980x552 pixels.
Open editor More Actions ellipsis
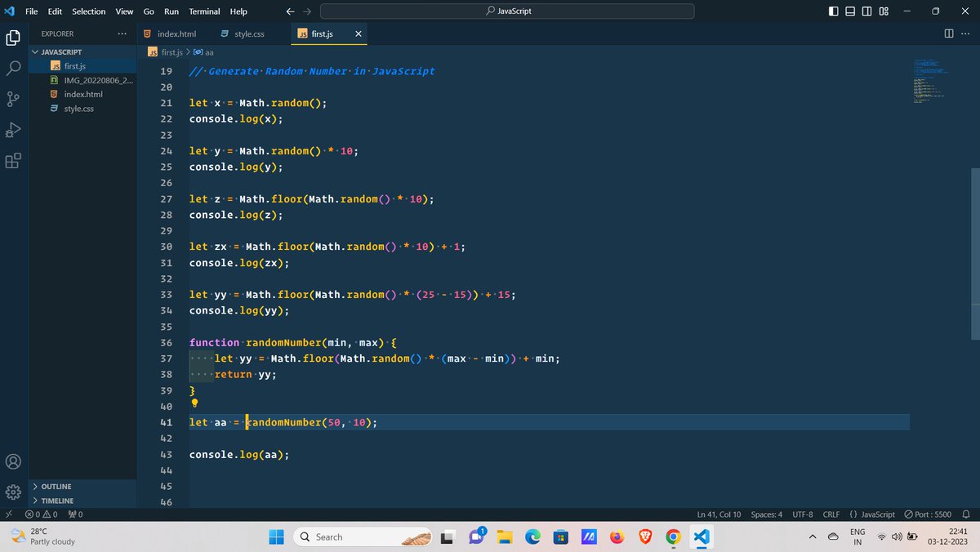(966, 33)
